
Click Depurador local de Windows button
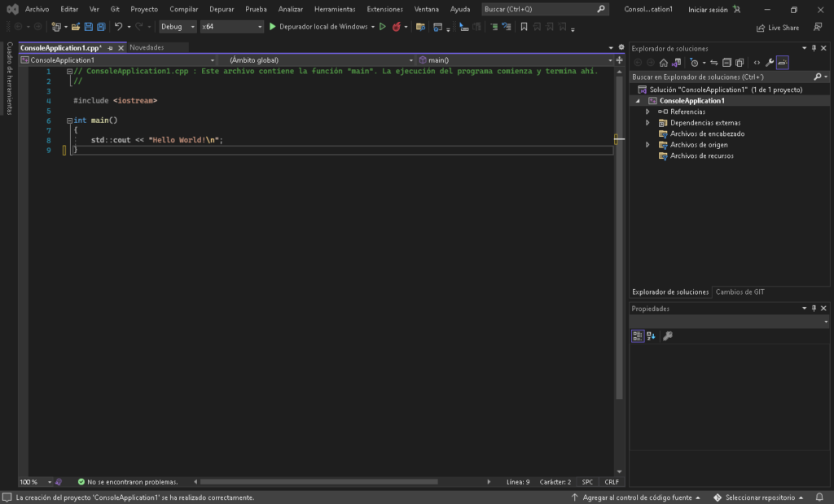pos(318,27)
